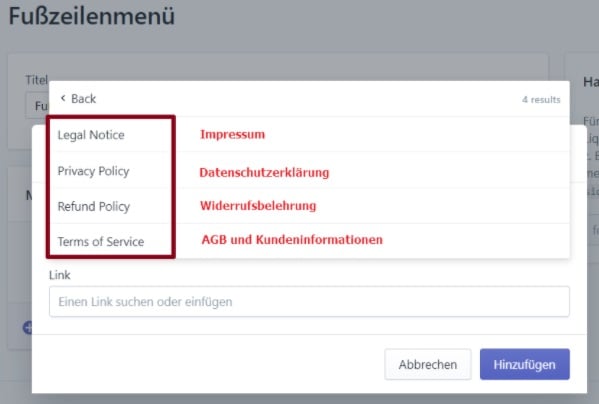This screenshot has width=599, height=404.
Task: Click the red Widerrufsbelehrung annotation
Action: tap(258, 206)
